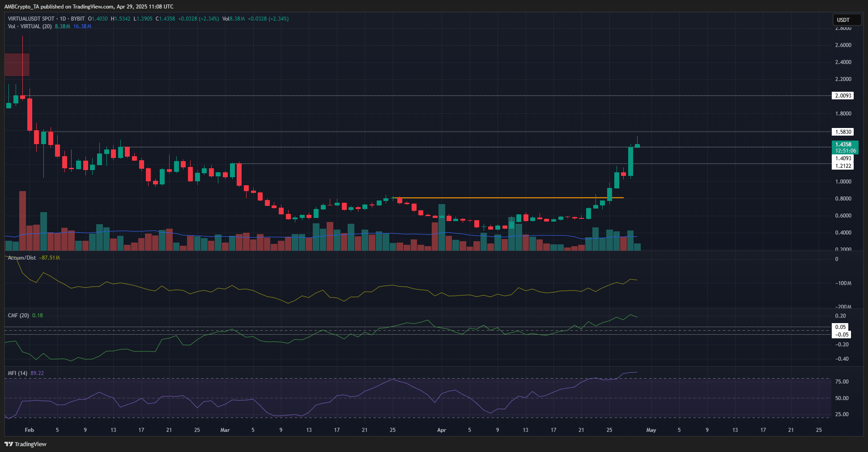
Task: Click the VIRTUALUSDT SPOT symbol title
Action: [x=31, y=19]
